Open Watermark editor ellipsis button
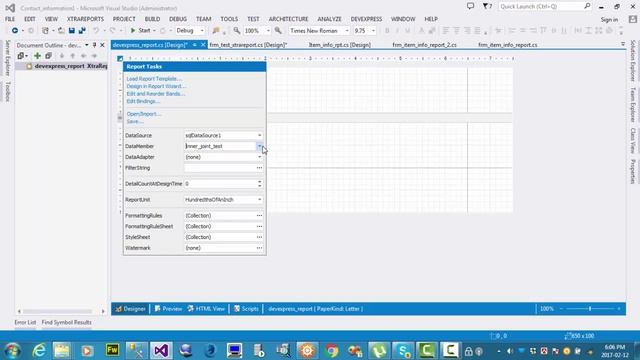Viewport: 640px width, 360px height. (260, 248)
